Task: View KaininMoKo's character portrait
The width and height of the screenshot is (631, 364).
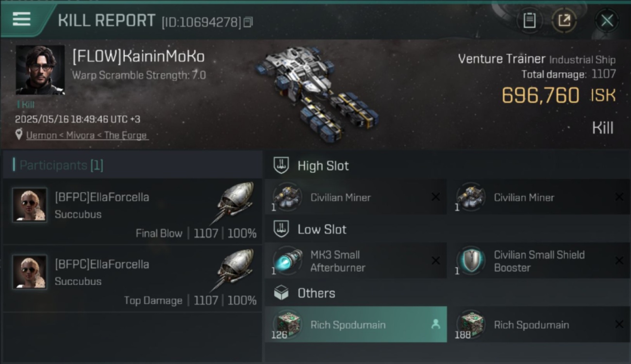Action: pyautogui.click(x=40, y=70)
